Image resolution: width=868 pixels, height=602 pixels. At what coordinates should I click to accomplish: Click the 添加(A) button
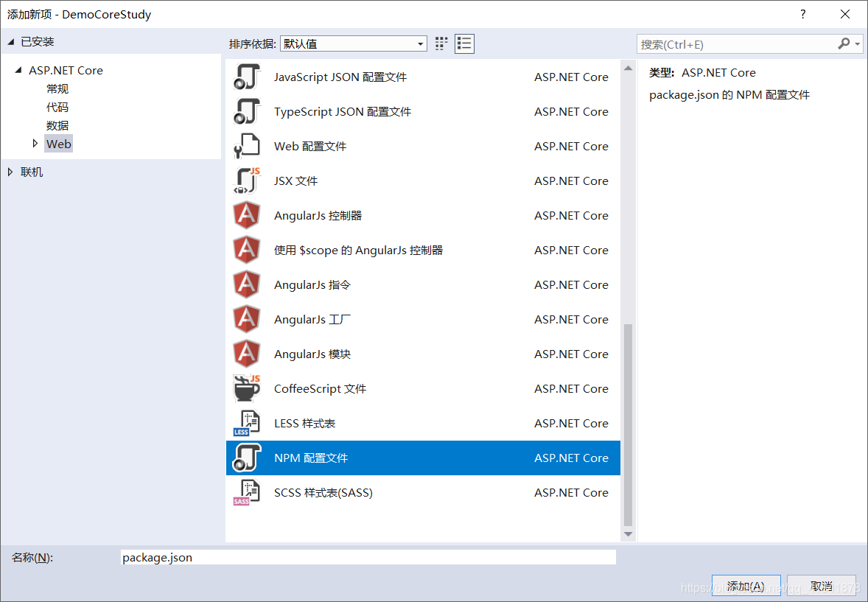pyautogui.click(x=746, y=585)
